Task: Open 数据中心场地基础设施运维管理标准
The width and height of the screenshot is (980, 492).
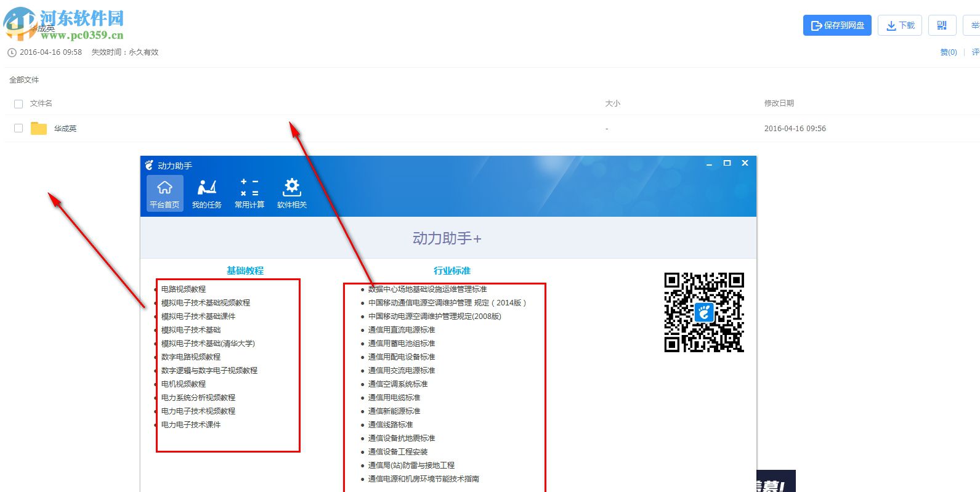Action: click(x=427, y=289)
